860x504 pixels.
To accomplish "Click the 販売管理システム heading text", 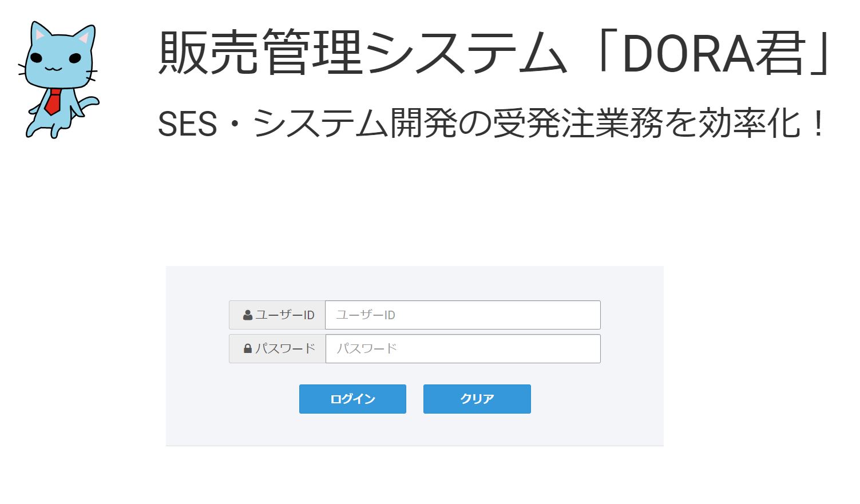I will 362,53.
